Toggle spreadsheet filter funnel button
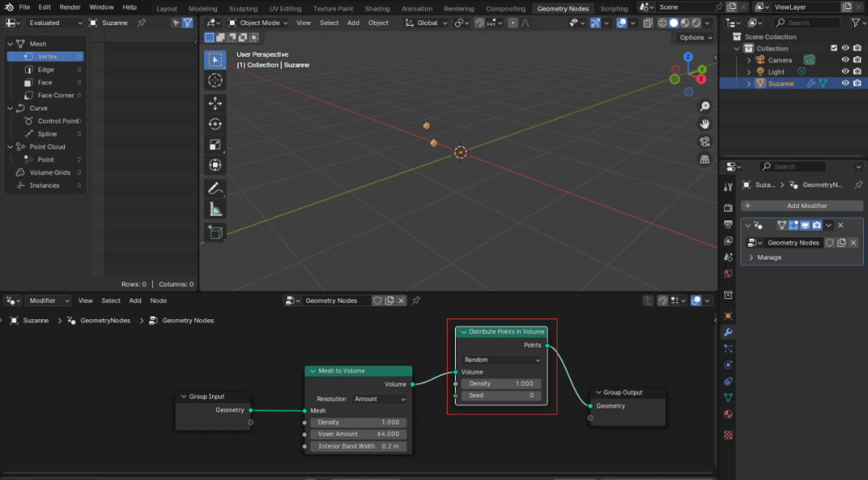The image size is (868, 480). coord(187,23)
